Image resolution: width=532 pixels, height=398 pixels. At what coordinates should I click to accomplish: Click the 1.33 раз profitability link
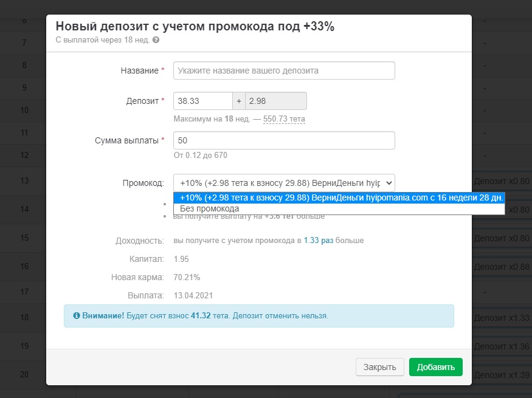pyautogui.click(x=319, y=241)
